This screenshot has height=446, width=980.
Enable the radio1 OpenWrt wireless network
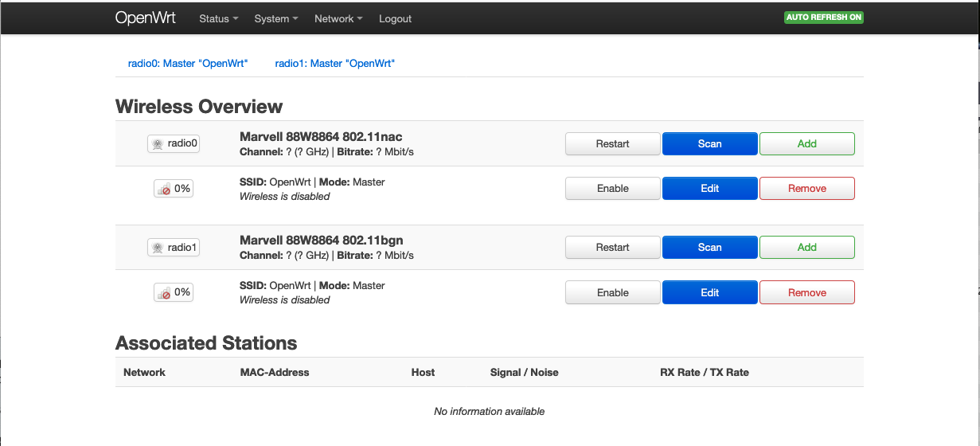612,292
